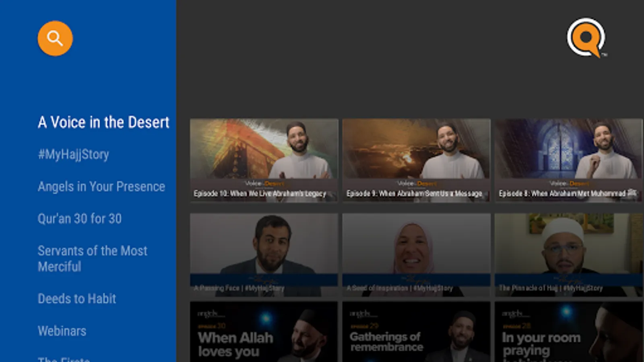Click the Yaqeen Q logo

point(586,38)
